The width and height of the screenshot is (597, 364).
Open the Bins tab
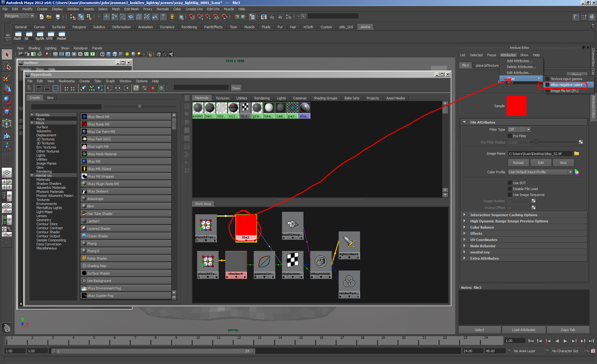point(50,98)
